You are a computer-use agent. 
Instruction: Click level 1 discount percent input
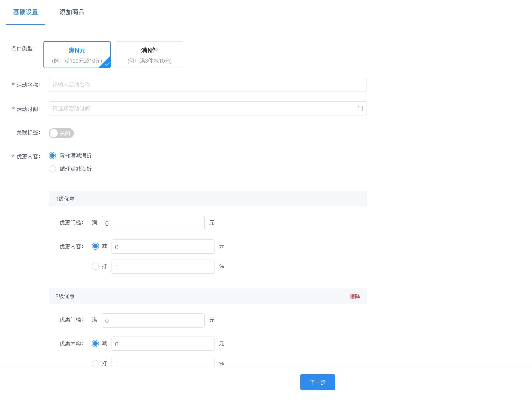tap(163, 267)
